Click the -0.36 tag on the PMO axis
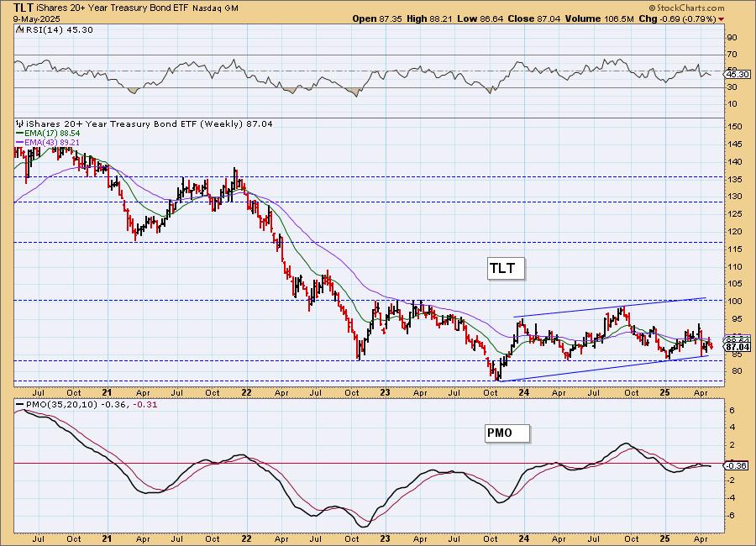756x546 pixels. (738, 466)
